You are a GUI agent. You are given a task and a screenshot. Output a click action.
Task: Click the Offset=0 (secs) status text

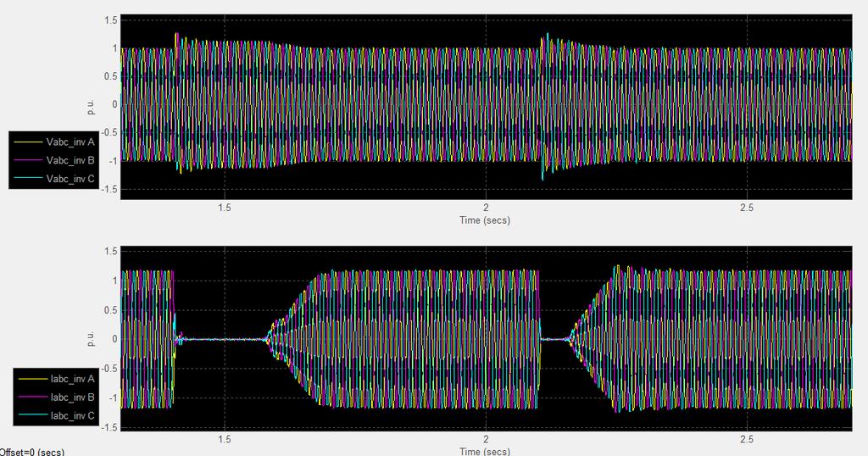tap(32, 452)
